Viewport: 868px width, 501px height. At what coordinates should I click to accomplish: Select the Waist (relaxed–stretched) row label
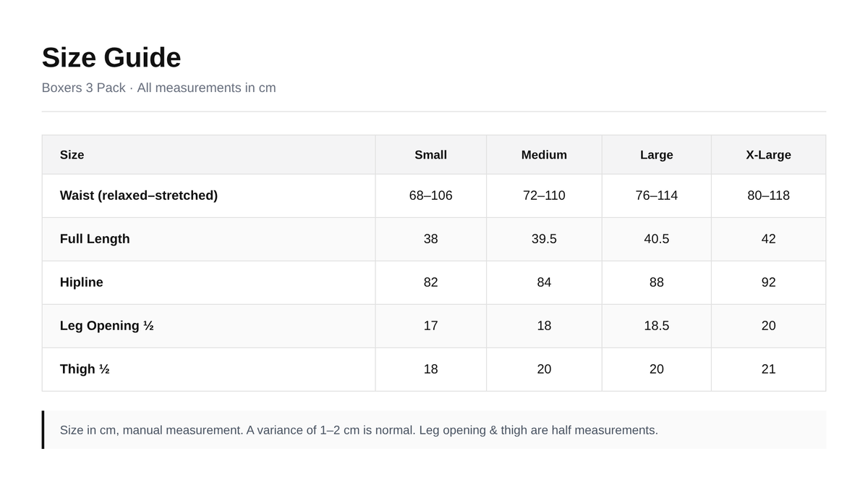pos(139,195)
